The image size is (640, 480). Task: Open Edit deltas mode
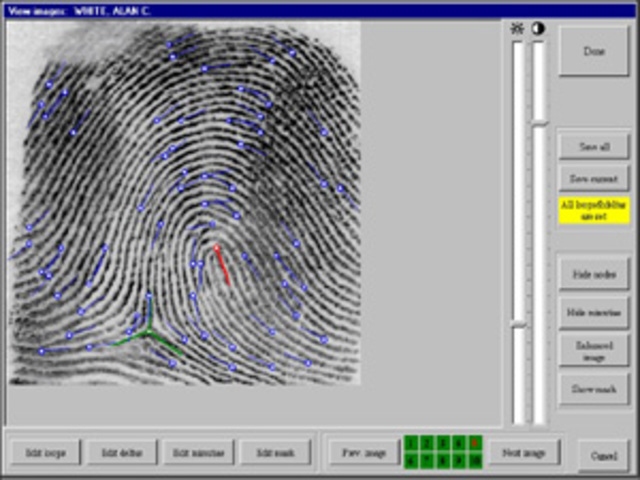coord(122,452)
